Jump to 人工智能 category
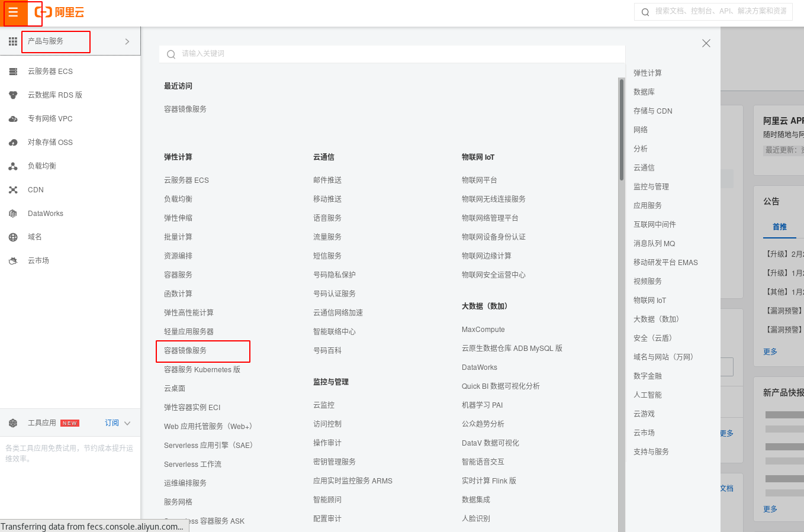 [648, 395]
